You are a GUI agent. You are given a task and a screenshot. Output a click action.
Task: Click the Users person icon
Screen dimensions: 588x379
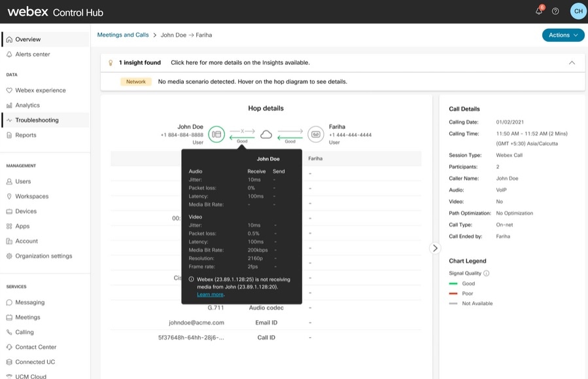coord(9,181)
